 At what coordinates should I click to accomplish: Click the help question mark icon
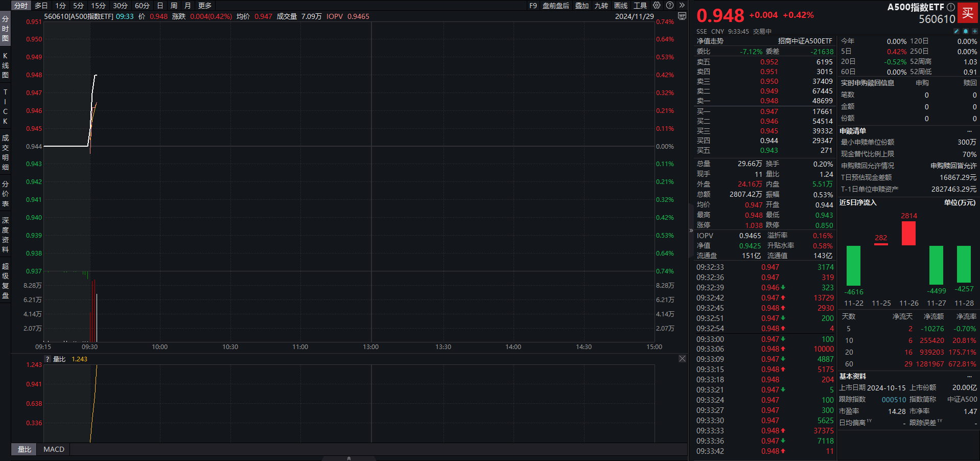670,5
